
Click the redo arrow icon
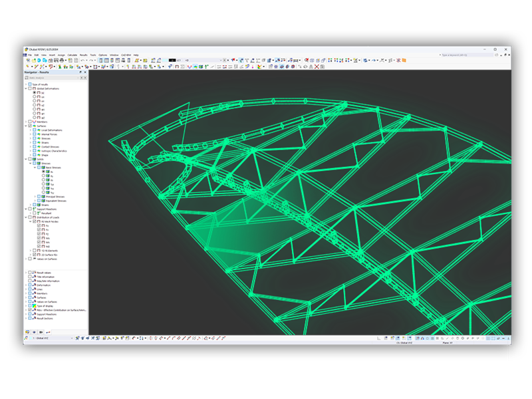pyautogui.click(x=90, y=61)
